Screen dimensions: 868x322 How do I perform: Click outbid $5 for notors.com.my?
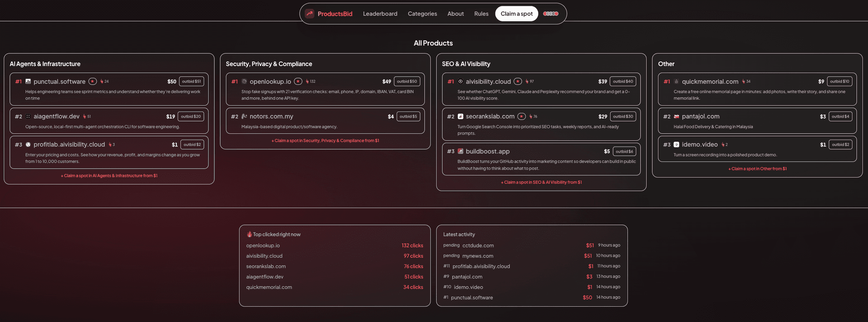coord(408,116)
